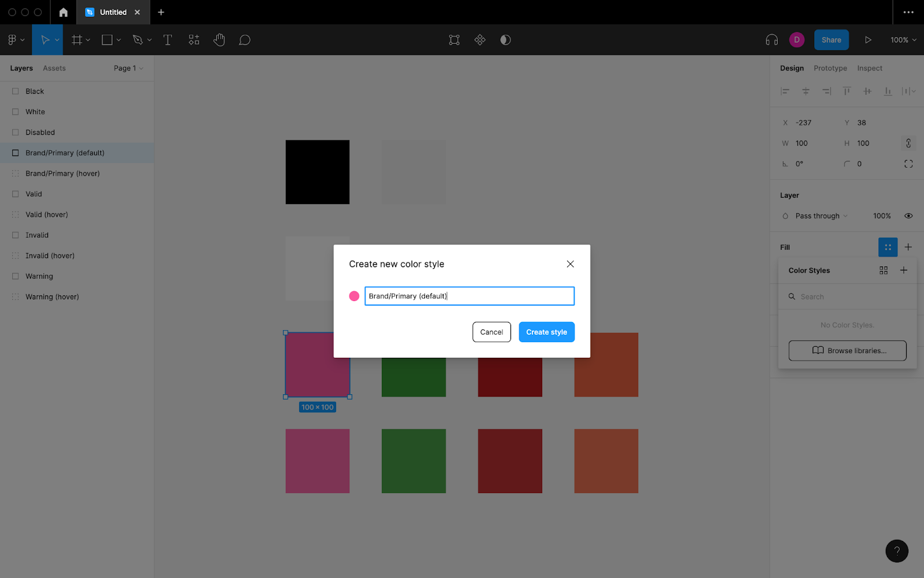
Task: Open distribute spacing dropdown
Action: click(908, 91)
